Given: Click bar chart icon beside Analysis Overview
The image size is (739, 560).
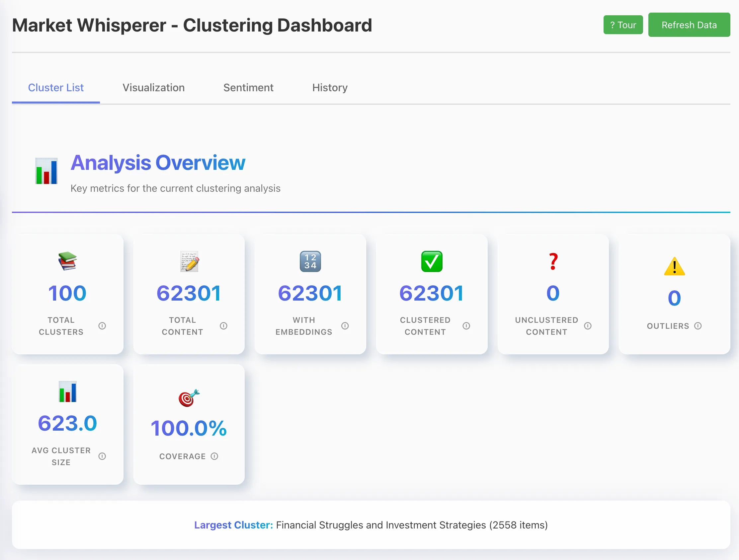Looking at the screenshot, I should 46,171.
